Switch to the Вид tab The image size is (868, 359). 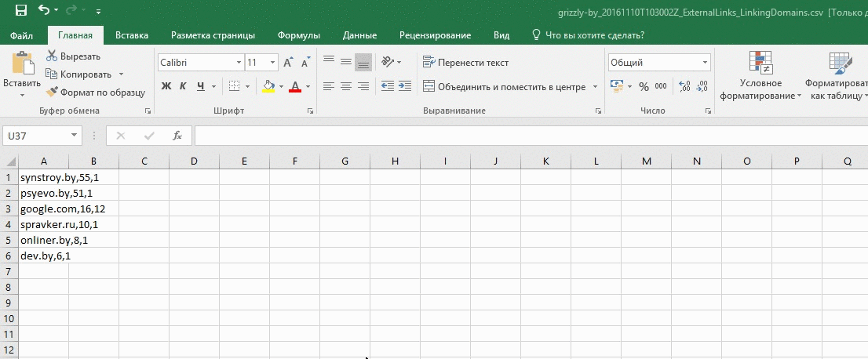pos(501,35)
